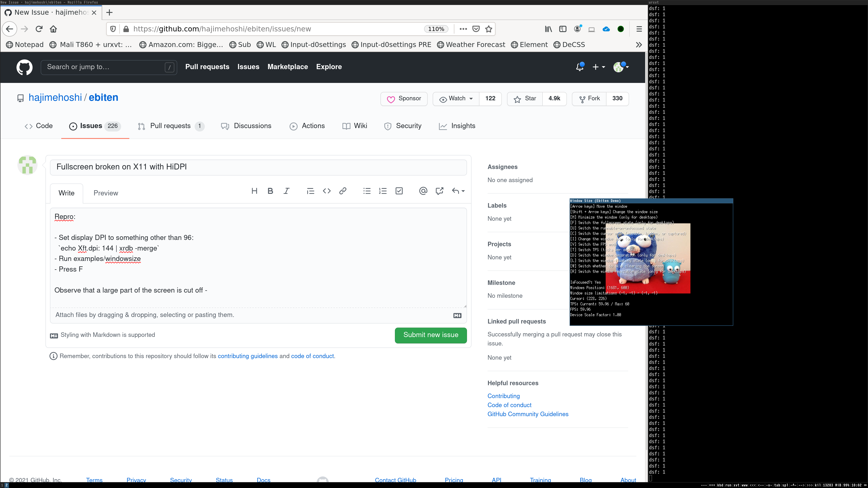Screen dimensions: 868x488
Task: Open the Firefox hamburger menu
Action: [639, 29]
